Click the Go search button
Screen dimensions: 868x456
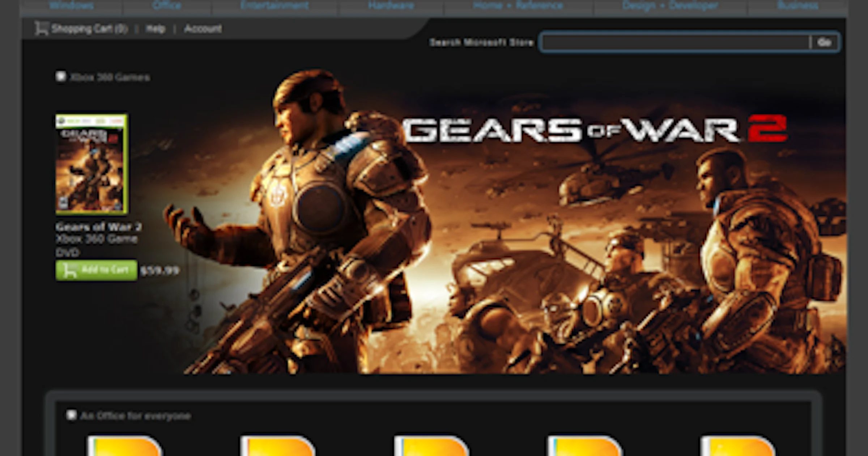pos(824,42)
